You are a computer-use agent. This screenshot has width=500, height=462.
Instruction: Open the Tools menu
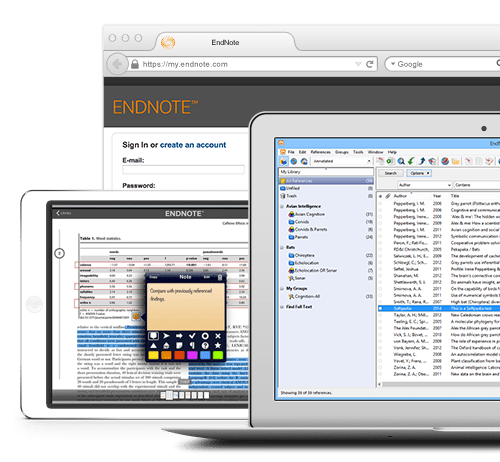358,152
